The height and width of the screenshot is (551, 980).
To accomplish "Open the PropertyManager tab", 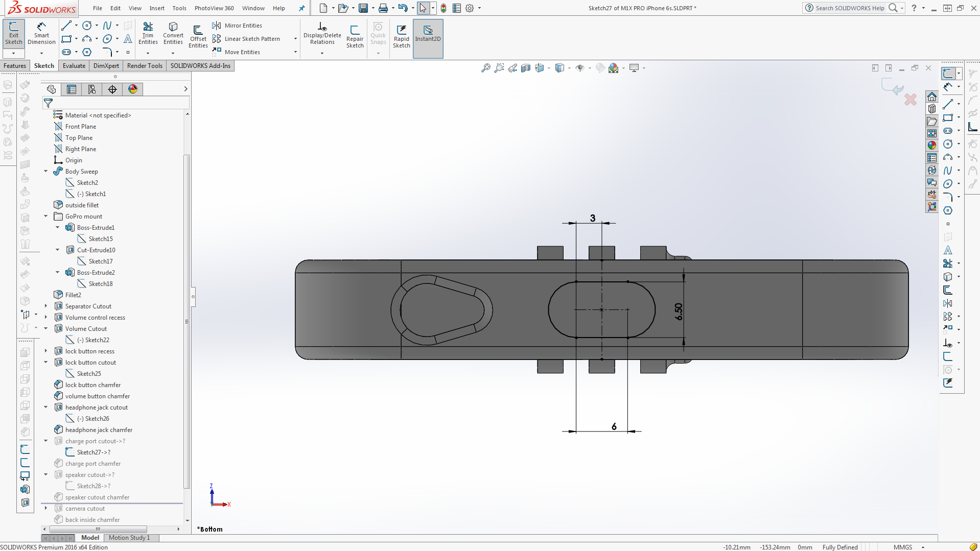I will 72,89.
